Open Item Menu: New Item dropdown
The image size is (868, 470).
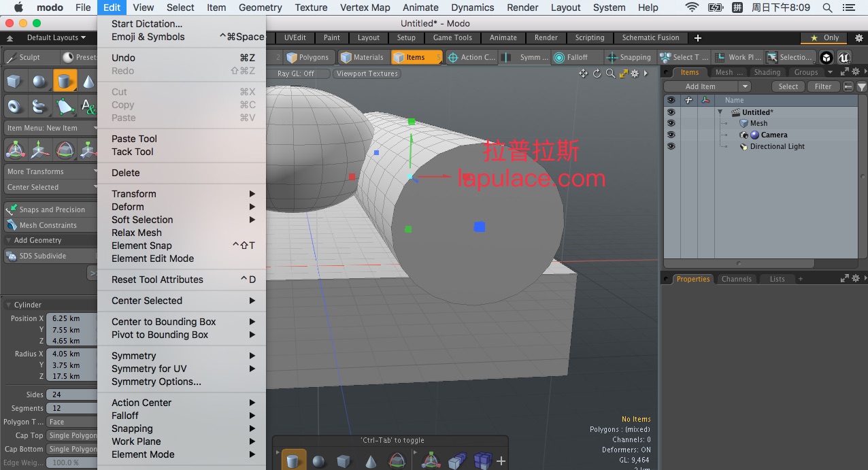click(x=52, y=128)
